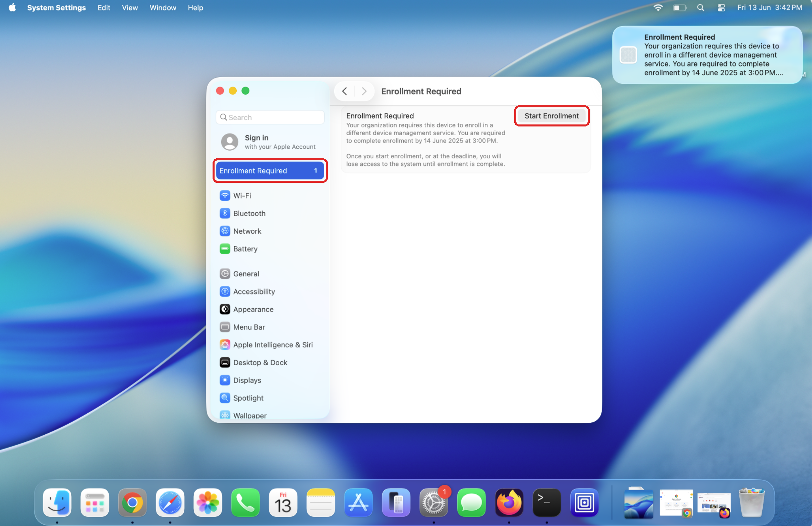
Task: Go back with the left chevron
Action: click(x=345, y=91)
